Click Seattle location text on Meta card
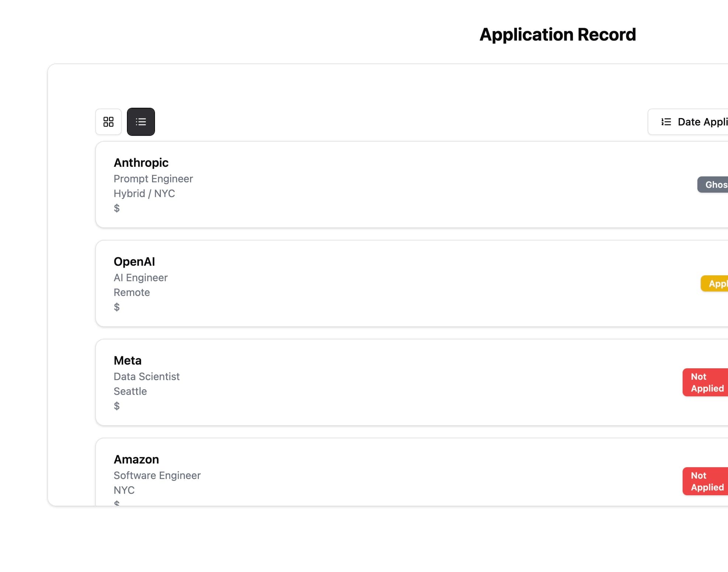This screenshot has width=728, height=572. pyautogui.click(x=130, y=391)
